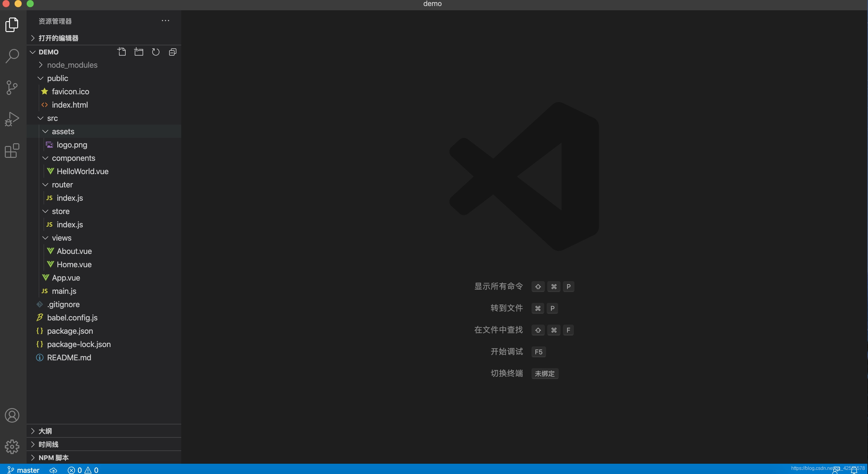Open About.vue in views
Image resolution: width=868 pixels, height=474 pixels.
click(x=104, y=251)
